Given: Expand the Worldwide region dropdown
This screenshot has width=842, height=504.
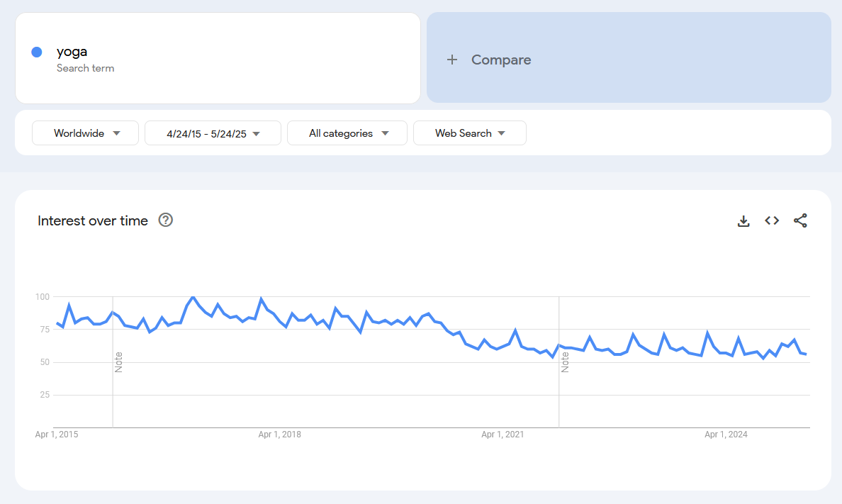Looking at the screenshot, I should [x=86, y=133].
